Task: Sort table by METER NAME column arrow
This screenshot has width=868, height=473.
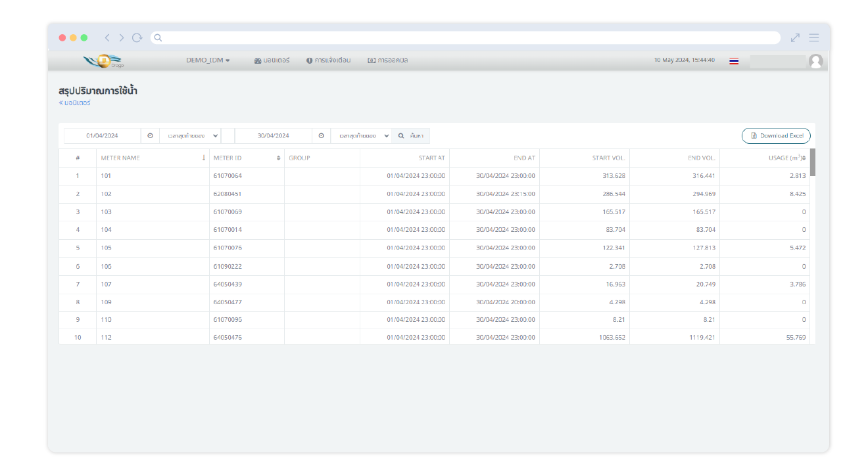Action: tap(203, 158)
